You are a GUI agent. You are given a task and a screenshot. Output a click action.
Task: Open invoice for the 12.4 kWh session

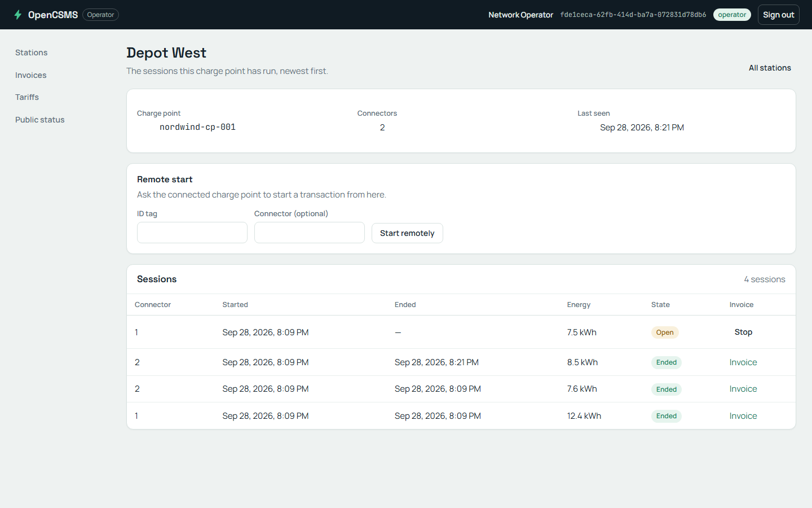(x=743, y=416)
